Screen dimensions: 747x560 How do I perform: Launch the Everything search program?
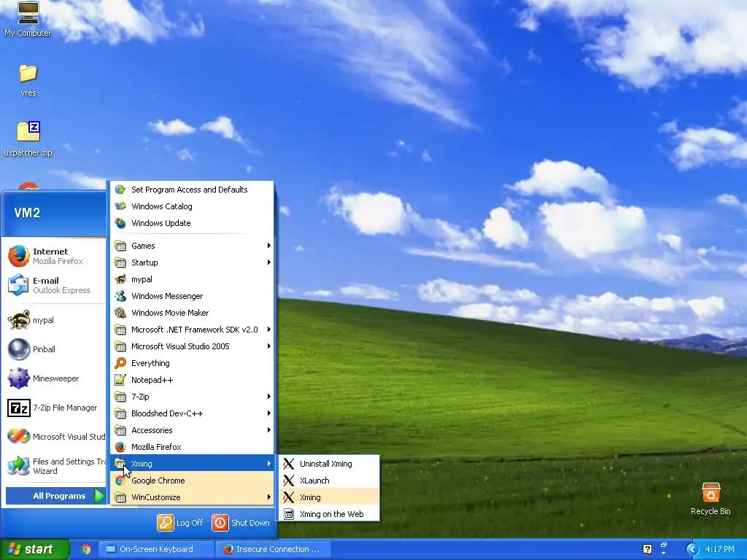pos(193,363)
